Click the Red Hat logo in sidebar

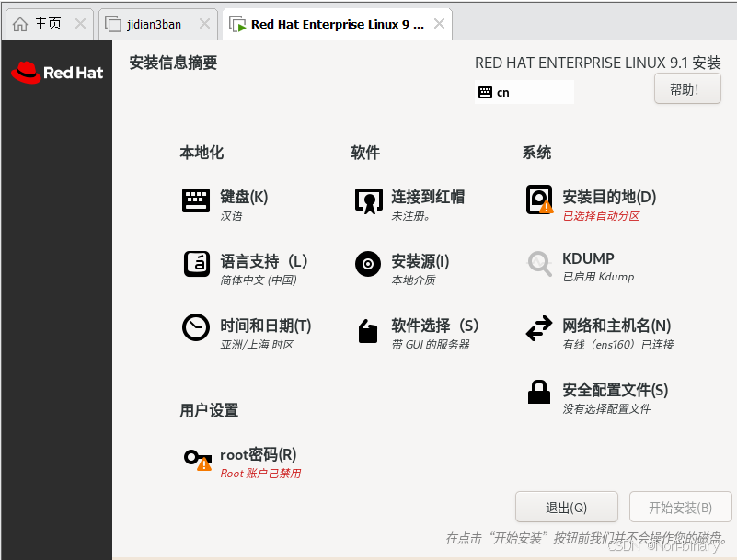57,73
